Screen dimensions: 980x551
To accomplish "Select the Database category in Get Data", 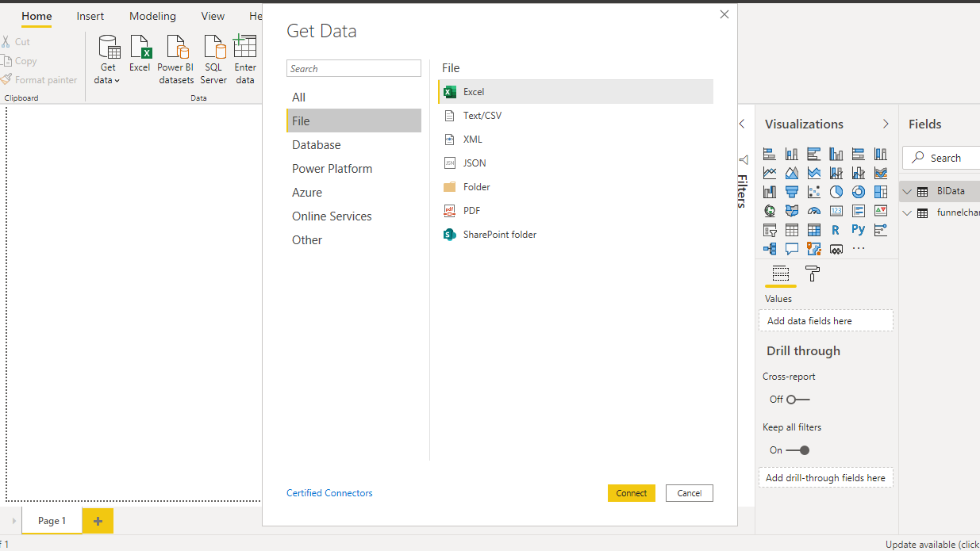I will pos(316,145).
